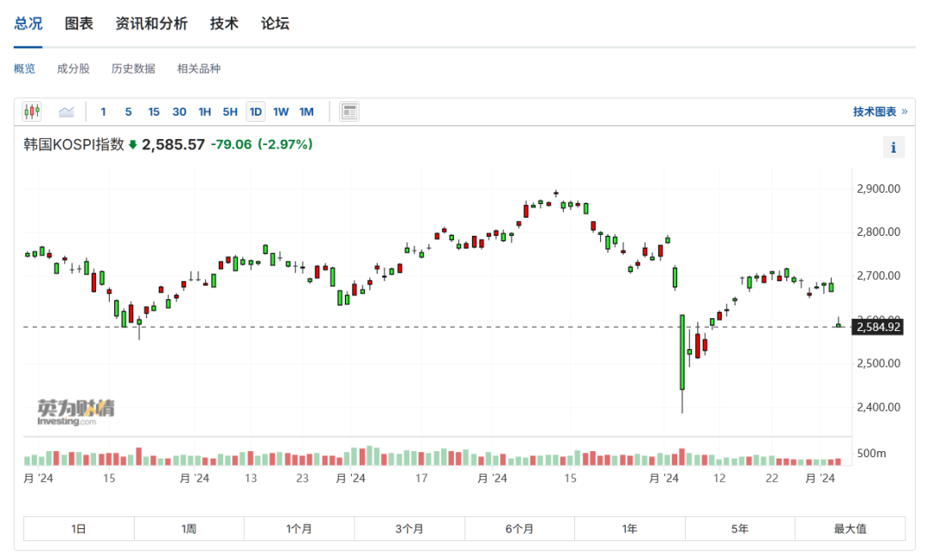Click the 2,584.92 current price label
The image size is (927, 560).
click(877, 327)
